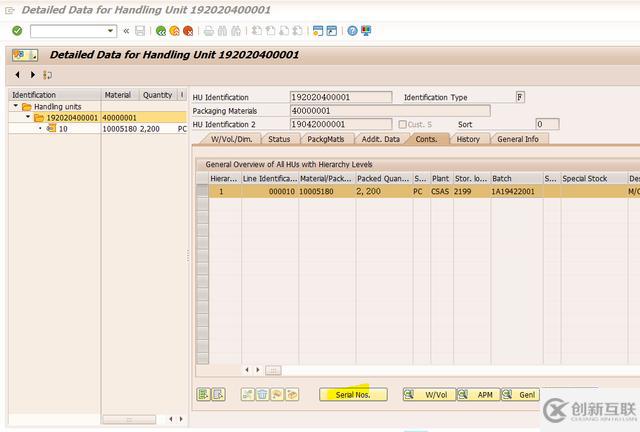
Task: Click the Identification Type field
Action: click(x=520, y=97)
